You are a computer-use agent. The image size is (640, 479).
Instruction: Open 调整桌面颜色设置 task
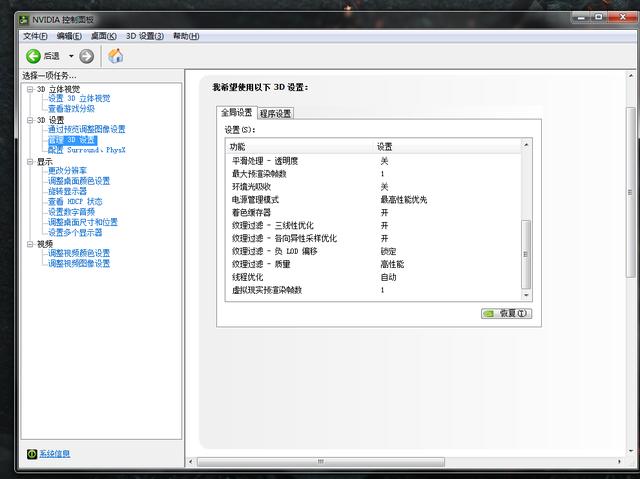coord(79,181)
